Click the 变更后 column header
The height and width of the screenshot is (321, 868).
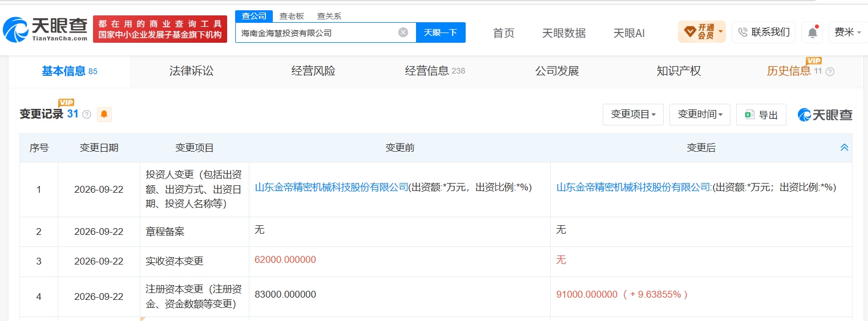tap(701, 148)
